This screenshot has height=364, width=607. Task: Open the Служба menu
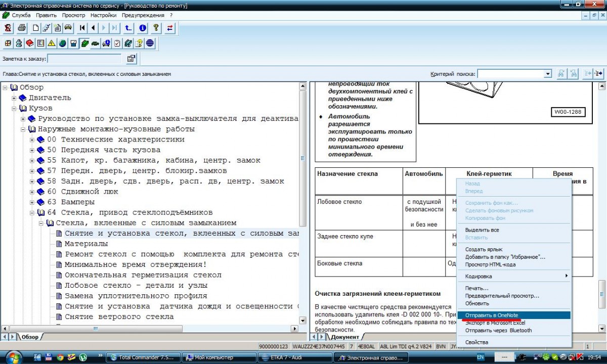coord(21,15)
